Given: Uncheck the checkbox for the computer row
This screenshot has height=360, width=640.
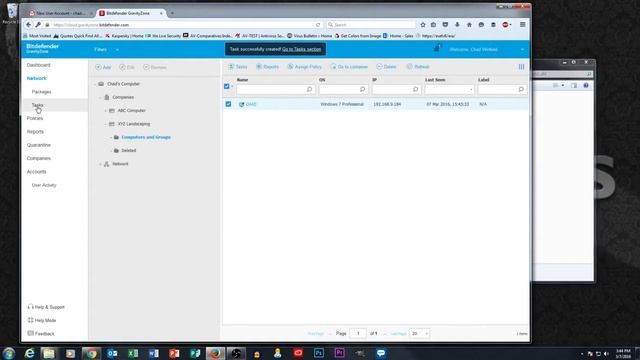Looking at the screenshot, I should click(228, 104).
